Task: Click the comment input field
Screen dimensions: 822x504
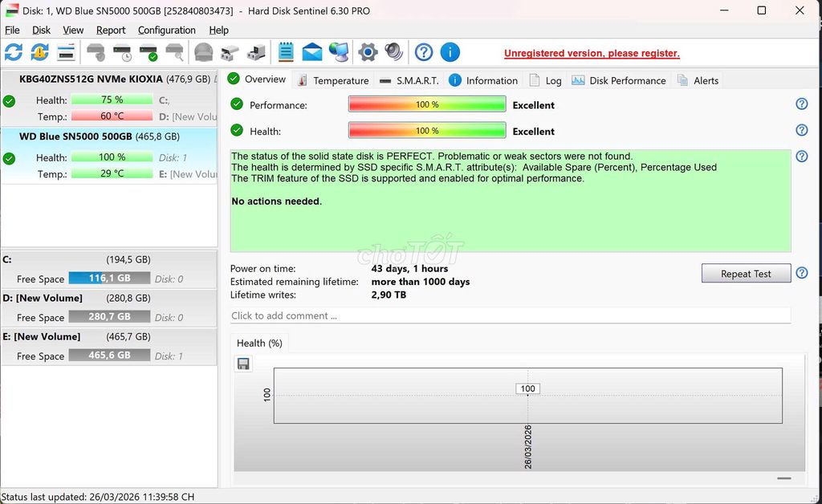Action: (510, 315)
